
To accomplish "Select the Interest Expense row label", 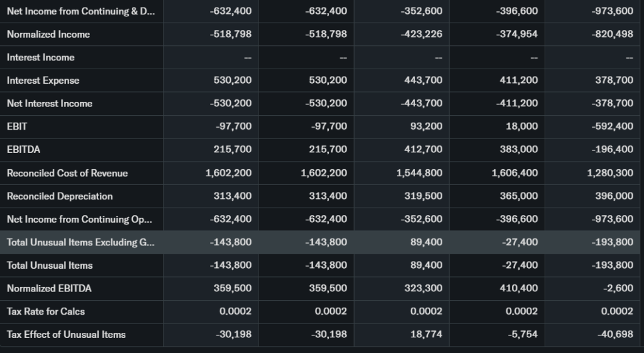I will click(43, 81).
